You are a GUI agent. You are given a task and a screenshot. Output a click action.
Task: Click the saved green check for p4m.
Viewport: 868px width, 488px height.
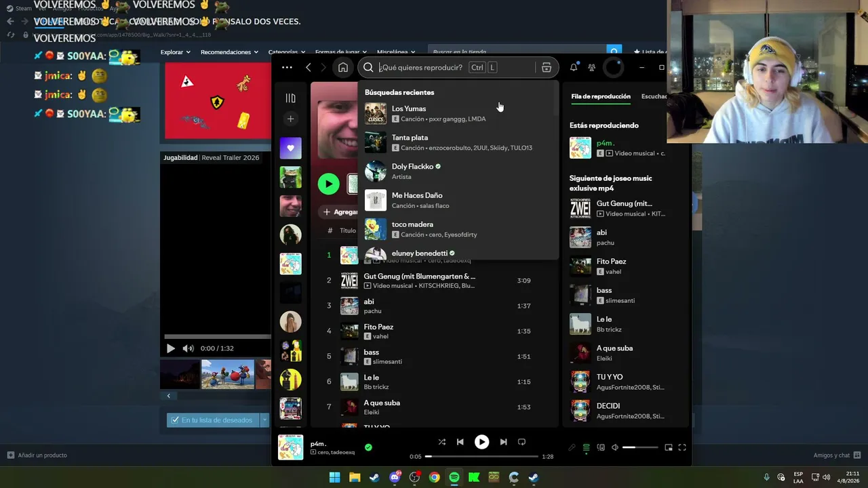[x=368, y=447]
